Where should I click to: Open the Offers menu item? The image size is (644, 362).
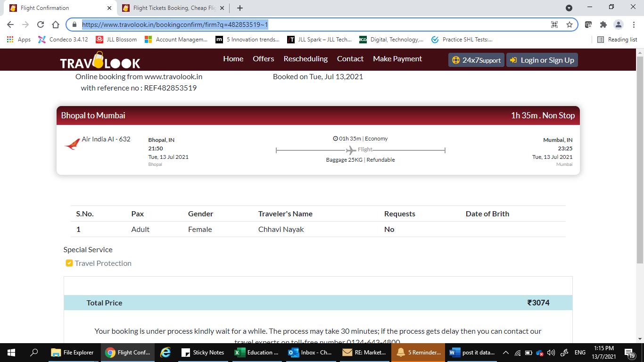click(x=263, y=59)
